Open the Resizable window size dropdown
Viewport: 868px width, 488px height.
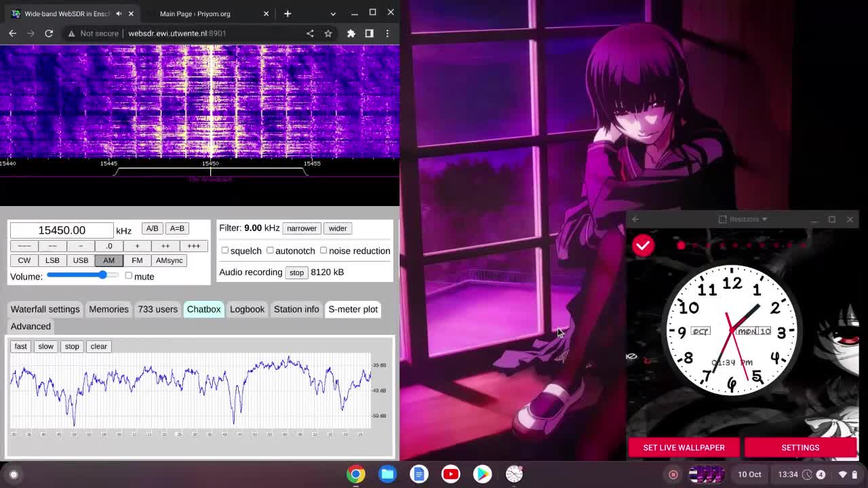(744, 219)
